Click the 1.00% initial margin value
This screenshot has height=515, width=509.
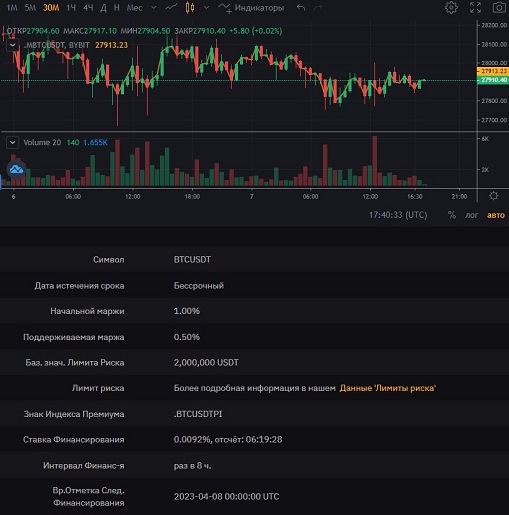click(187, 311)
